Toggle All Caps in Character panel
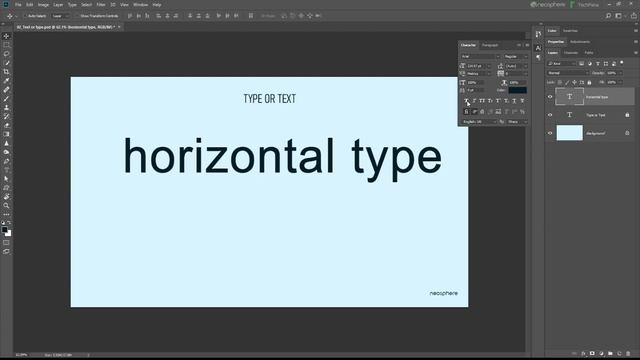This screenshot has height=360, width=640. (x=482, y=101)
